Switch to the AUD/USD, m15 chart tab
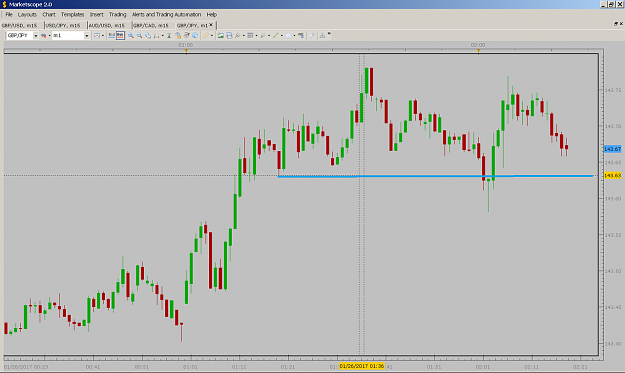 click(x=107, y=25)
